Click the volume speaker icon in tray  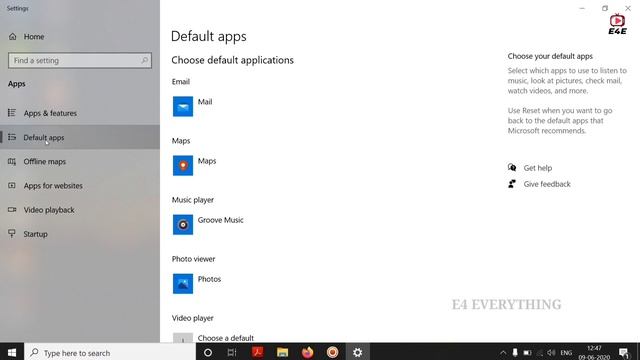(551, 353)
